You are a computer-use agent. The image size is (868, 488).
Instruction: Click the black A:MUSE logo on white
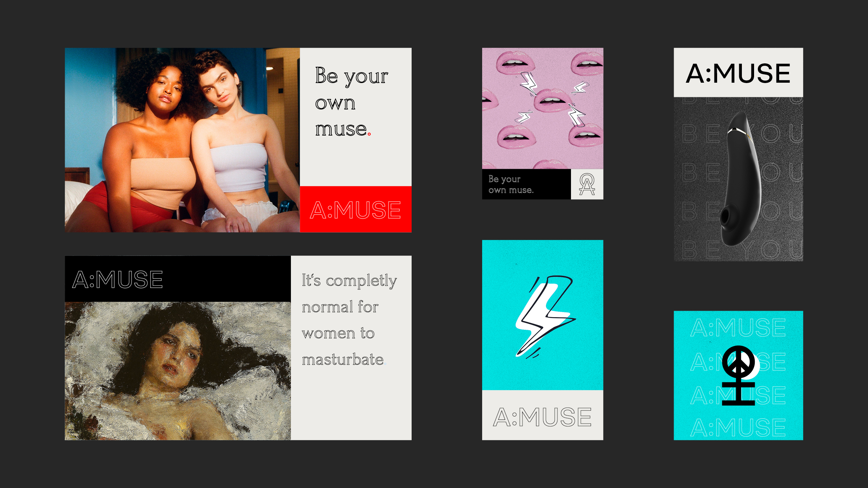[x=738, y=73]
